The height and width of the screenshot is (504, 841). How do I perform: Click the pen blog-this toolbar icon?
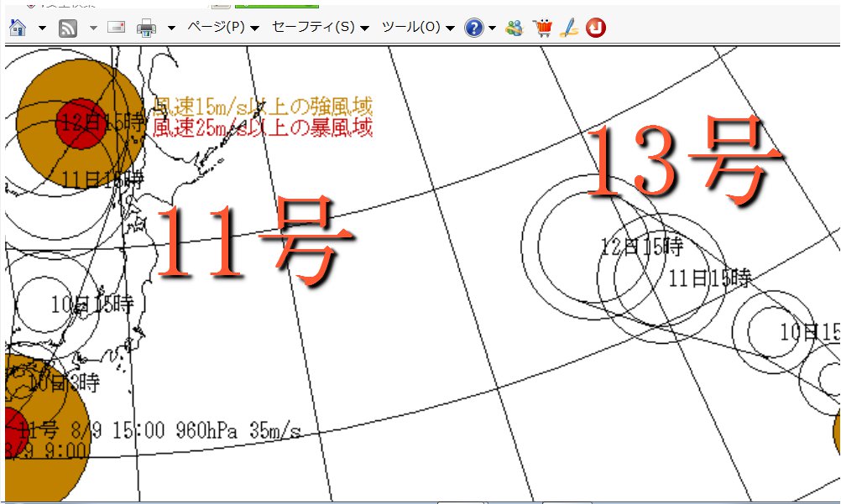click(x=569, y=28)
